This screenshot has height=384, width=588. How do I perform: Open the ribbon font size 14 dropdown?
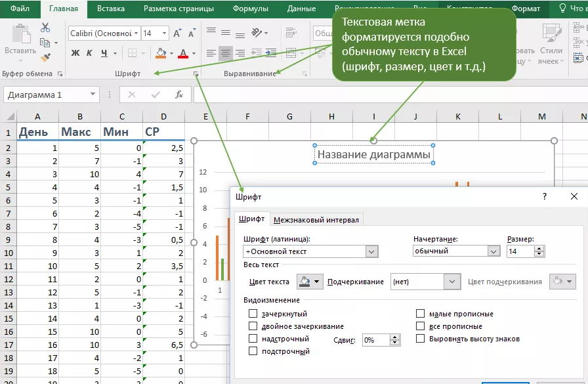pos(164,33)
